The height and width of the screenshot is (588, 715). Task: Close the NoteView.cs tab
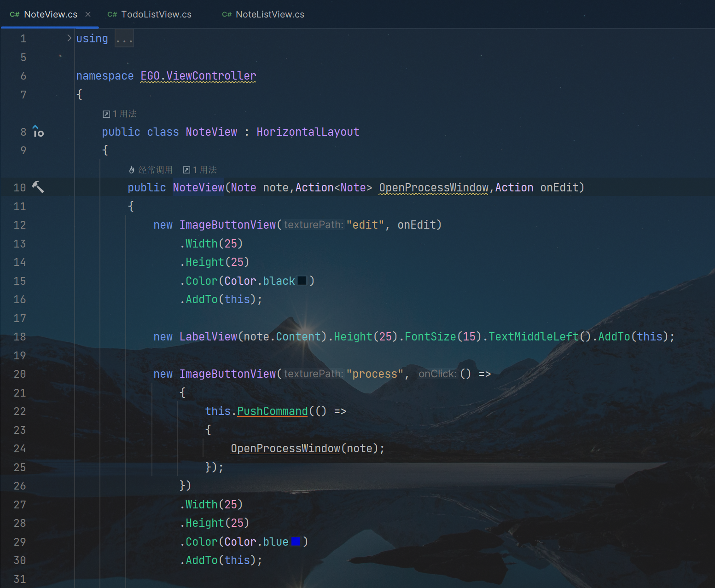tap(88, 14)
